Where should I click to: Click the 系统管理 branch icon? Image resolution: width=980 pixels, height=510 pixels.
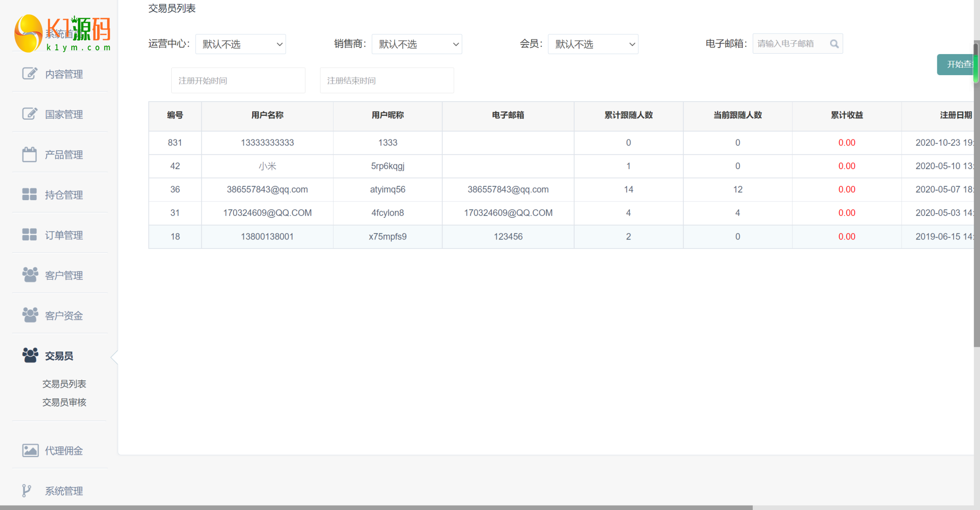click(27, 490)
